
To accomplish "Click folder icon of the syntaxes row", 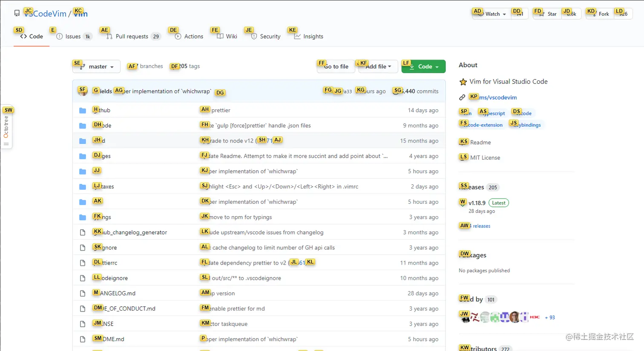I will [83, 187].
